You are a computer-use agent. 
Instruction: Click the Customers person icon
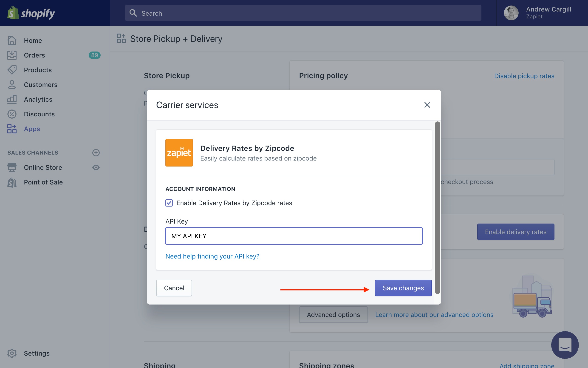pyautogui.click(x=12, y=85)
